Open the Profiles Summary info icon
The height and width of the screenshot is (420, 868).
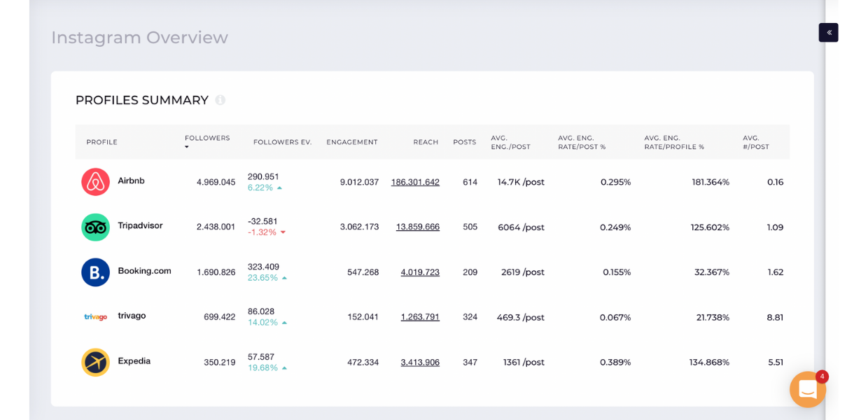coord(220,100)
